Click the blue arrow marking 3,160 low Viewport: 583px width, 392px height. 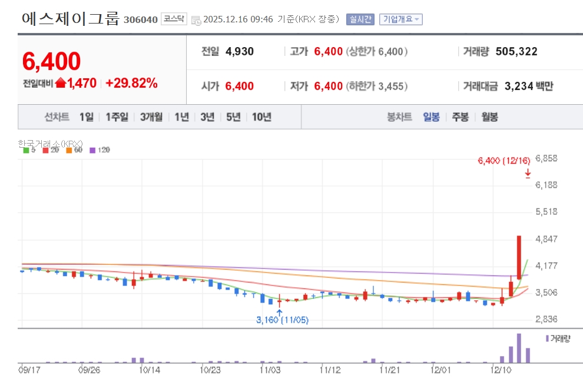click(x=280, y=312)
